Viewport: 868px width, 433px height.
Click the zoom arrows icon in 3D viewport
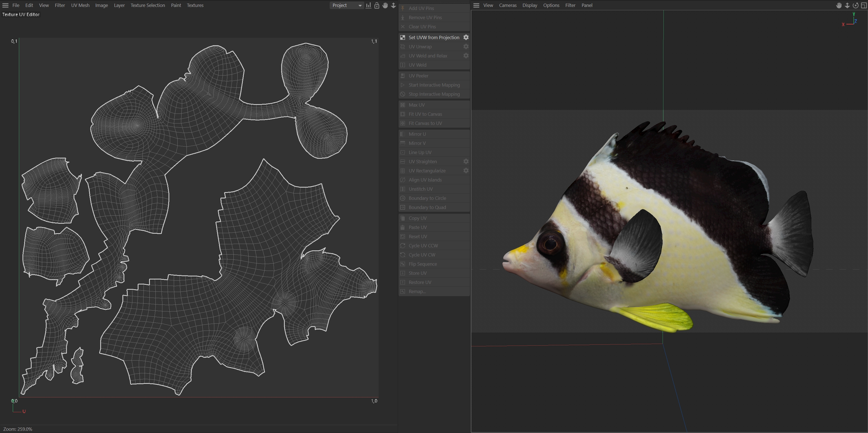click(847, 5)
